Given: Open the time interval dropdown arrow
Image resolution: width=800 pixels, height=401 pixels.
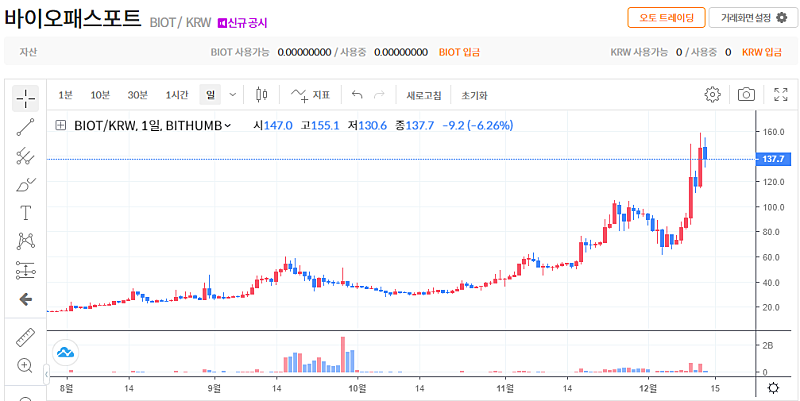Looking at the screenshot, I should click(x=233, y=95).
